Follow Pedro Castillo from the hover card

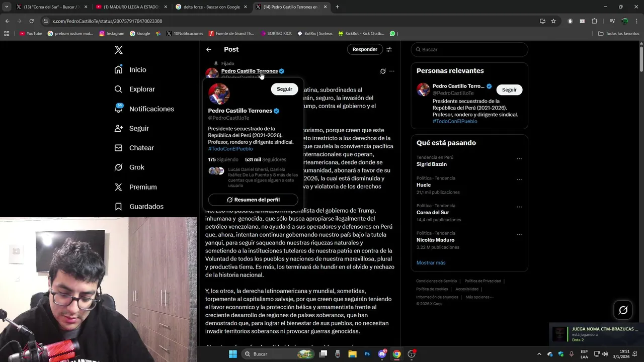point(284,89)
